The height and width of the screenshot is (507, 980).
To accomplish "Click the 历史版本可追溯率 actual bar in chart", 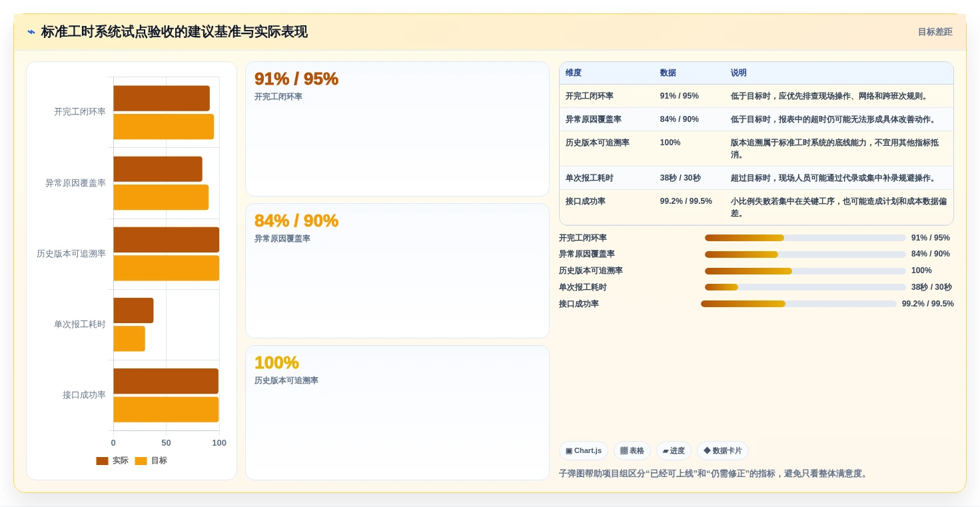I will click(x=166, y=240).
